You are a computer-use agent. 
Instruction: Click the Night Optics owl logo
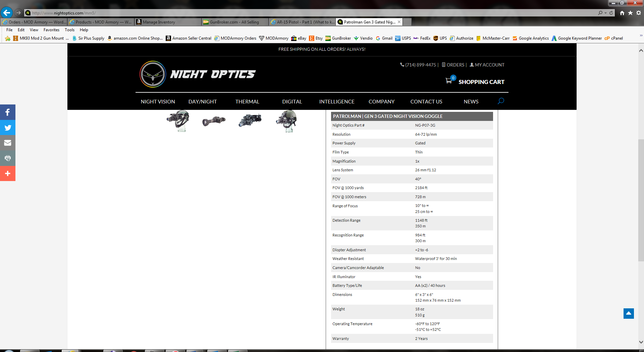click(153, 74)
